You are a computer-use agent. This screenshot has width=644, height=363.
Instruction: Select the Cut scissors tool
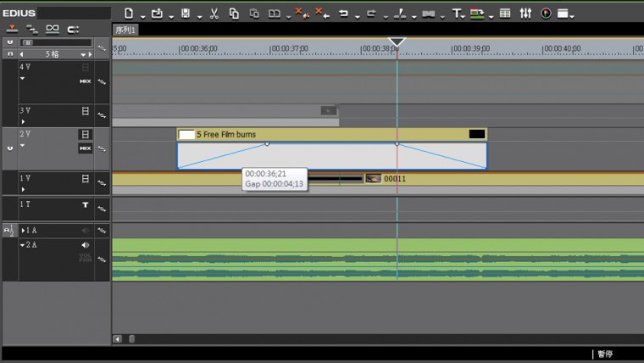214,14
